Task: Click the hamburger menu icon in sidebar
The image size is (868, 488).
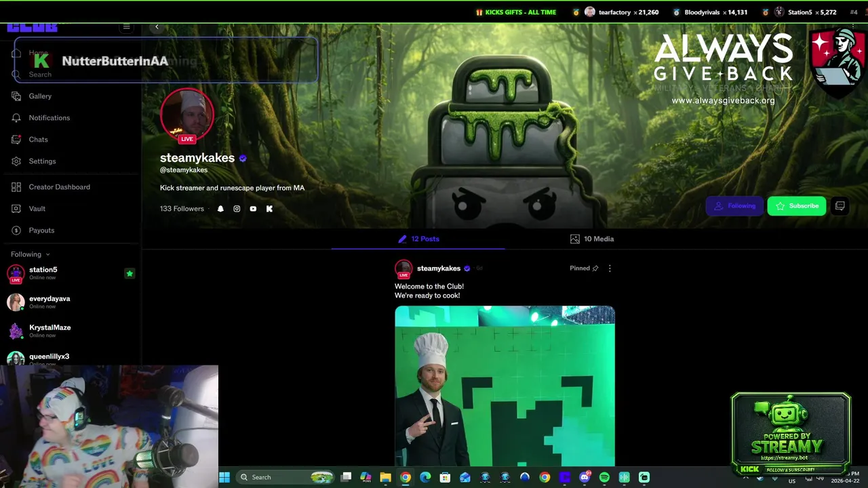Action: [126, 27]
